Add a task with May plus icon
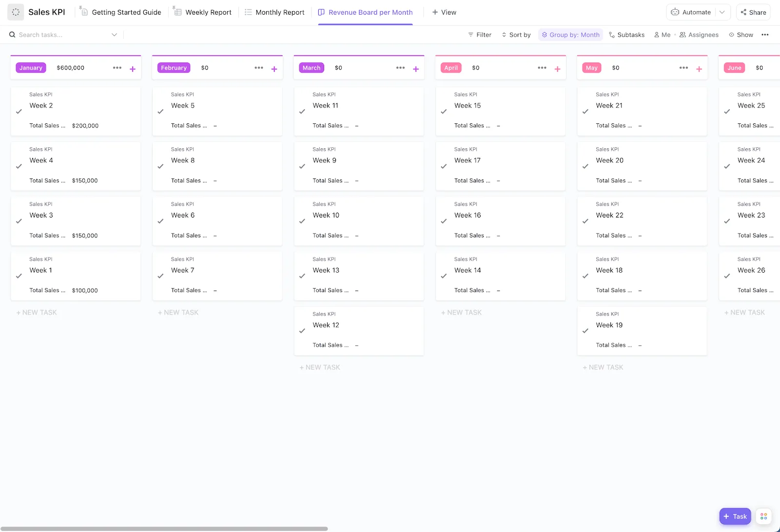780x532 pixels. point(699,69)
